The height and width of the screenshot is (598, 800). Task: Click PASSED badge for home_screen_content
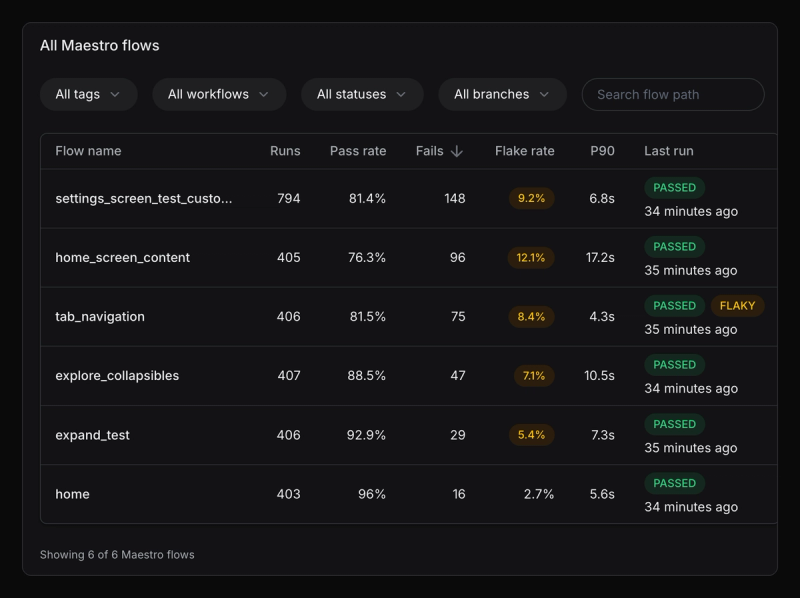[674, 246]
